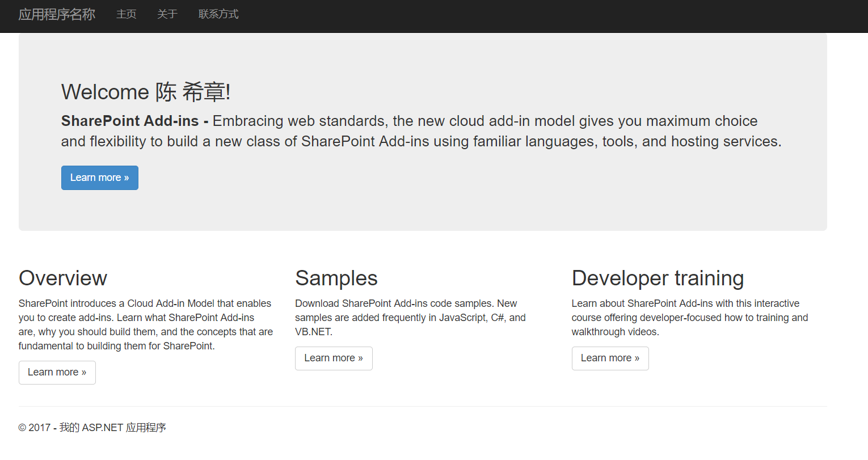The height and width of the screenshot is (460, 868).
Task: Click the Overview description text
Action: [x=145, y=324]
